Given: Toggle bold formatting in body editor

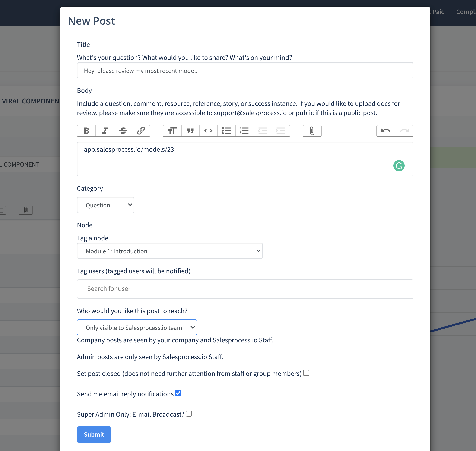Looking at the screenshot, I should (86, 131).
